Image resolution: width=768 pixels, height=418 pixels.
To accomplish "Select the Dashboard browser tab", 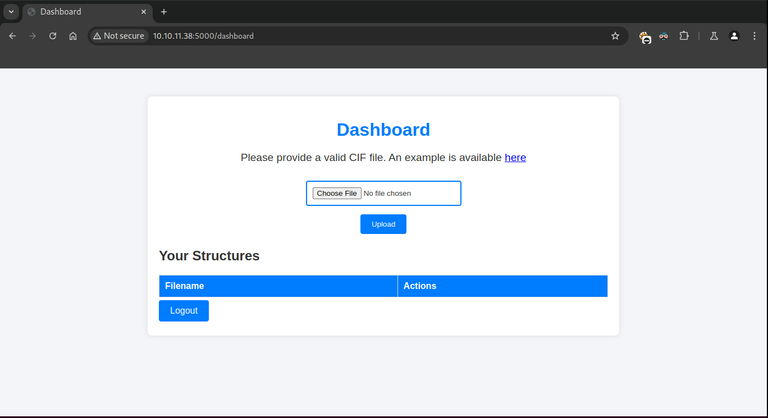I will click(87, 12).
